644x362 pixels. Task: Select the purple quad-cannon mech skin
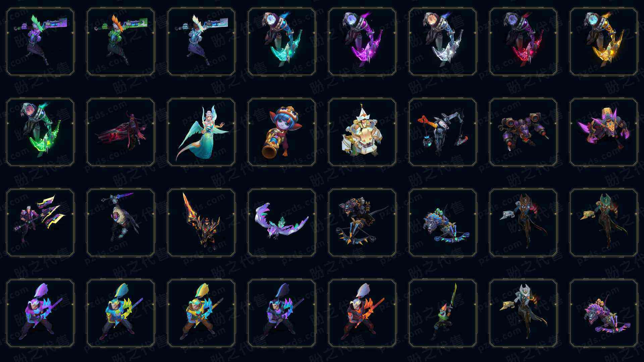coord(523,132)
